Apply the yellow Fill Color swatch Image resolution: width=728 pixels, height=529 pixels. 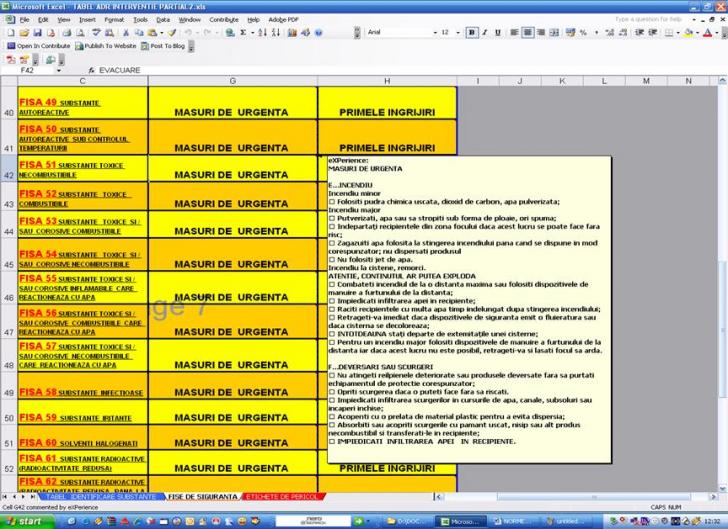click(x=689, y=33)
